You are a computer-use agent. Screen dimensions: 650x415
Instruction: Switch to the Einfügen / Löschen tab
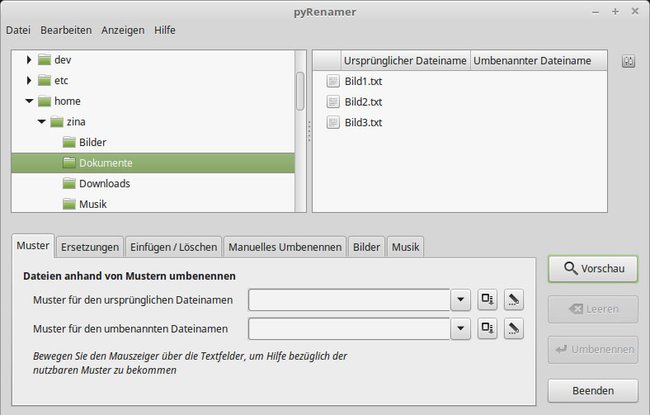click(x=173, y=247)
